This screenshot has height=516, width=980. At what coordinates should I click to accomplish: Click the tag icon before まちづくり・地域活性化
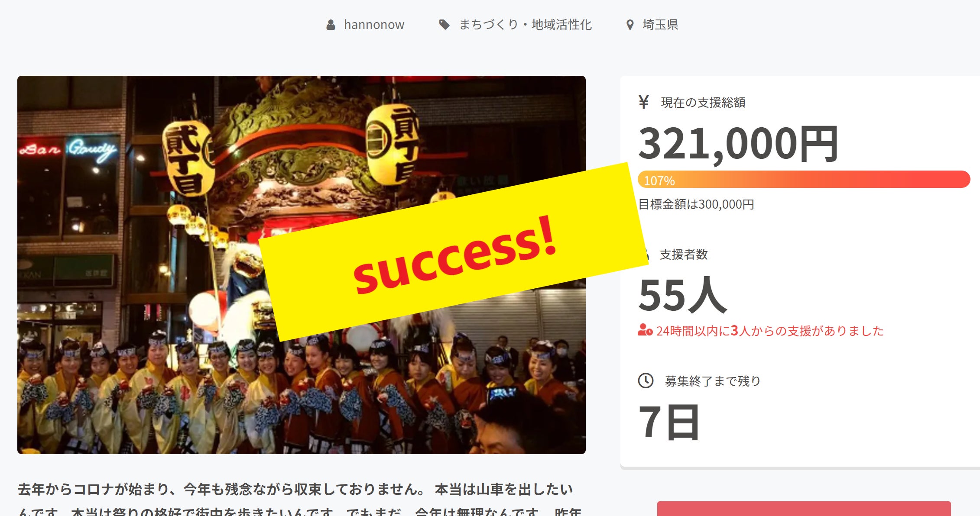(444, 25)
